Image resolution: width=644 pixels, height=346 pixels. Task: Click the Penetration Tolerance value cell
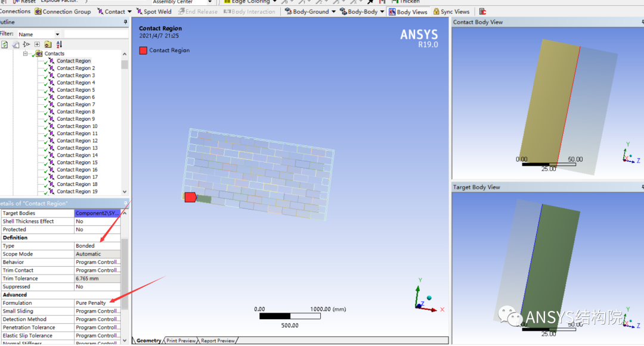[97, 327]
